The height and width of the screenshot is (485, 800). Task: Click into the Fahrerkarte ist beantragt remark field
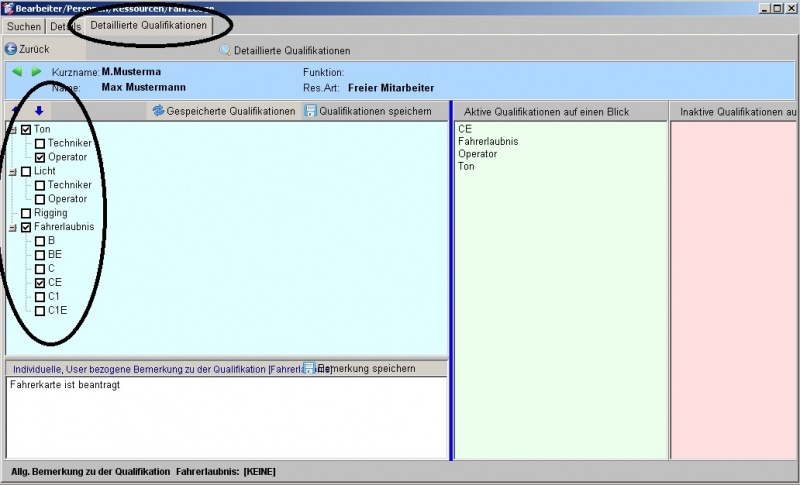click(x=227, y=418)
